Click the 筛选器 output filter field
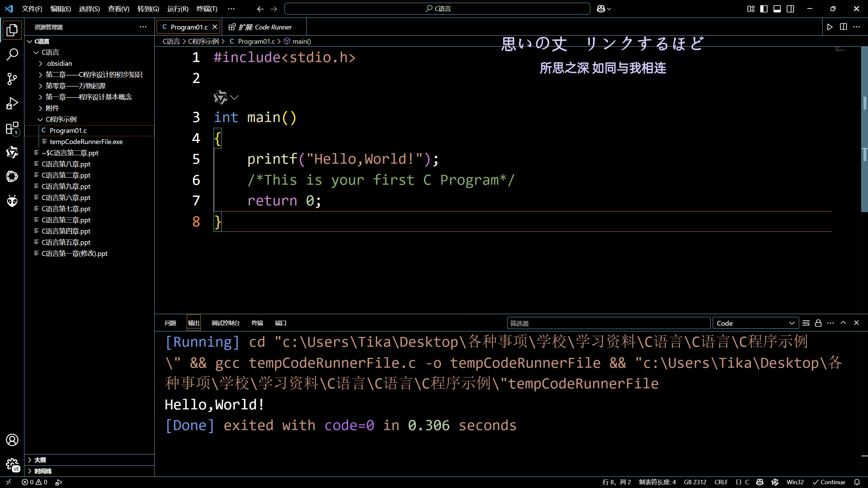The height and width of the screenshot is (488, 868). pyautogui.click(x=608, y=323)
